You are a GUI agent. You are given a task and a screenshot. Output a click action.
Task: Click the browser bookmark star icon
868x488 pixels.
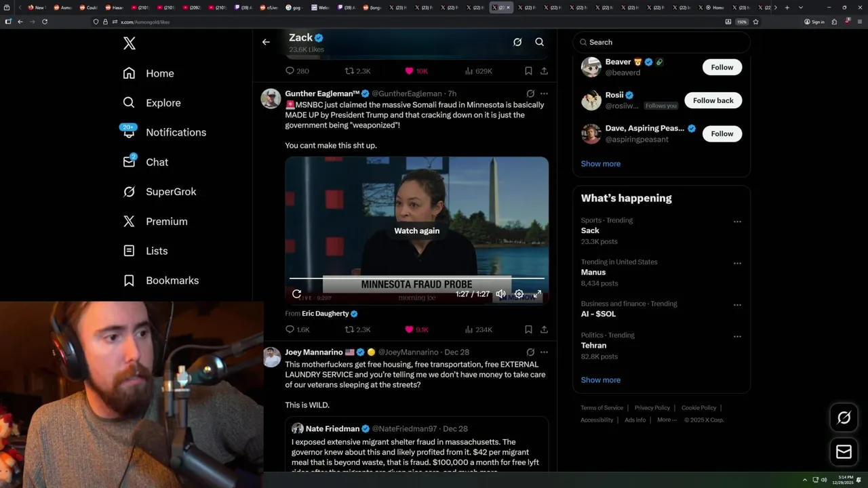point(755,22)
